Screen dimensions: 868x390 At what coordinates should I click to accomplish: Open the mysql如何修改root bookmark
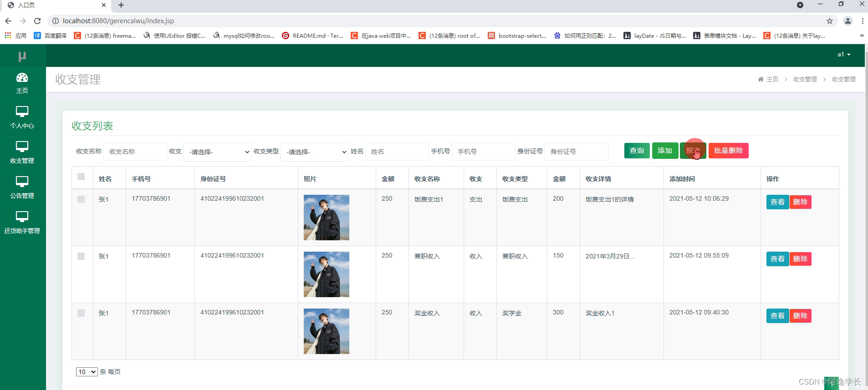pos(244,35)
